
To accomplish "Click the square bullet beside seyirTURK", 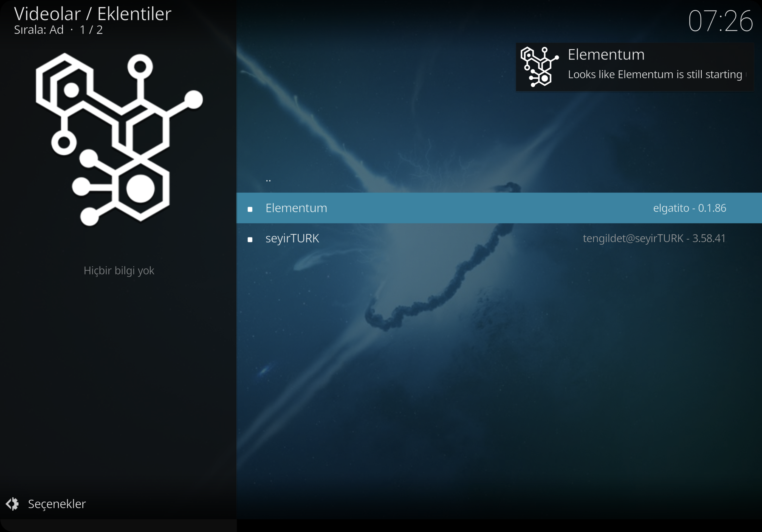I will coord(250,240).
